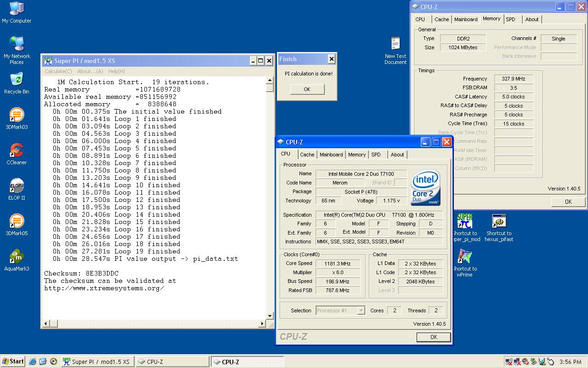Minimize the front CPU-Z window

(425, 142)
